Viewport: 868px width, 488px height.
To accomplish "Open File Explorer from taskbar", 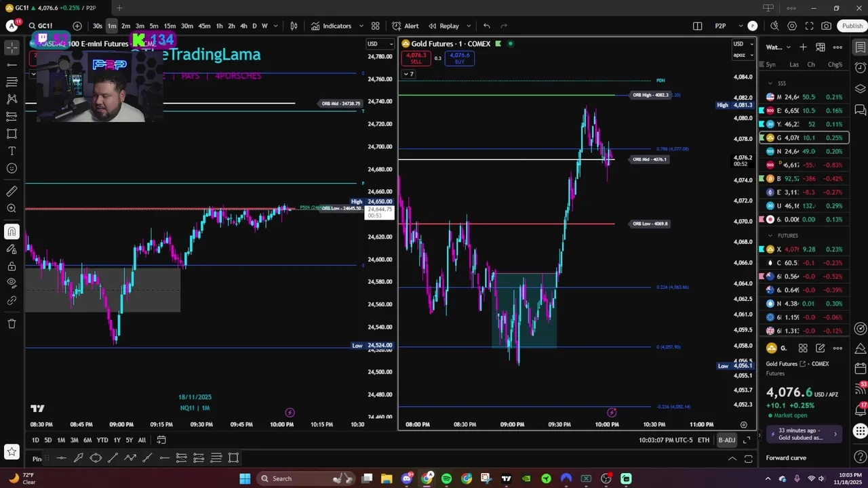I will pyautogui.click(x=387, y=479).
